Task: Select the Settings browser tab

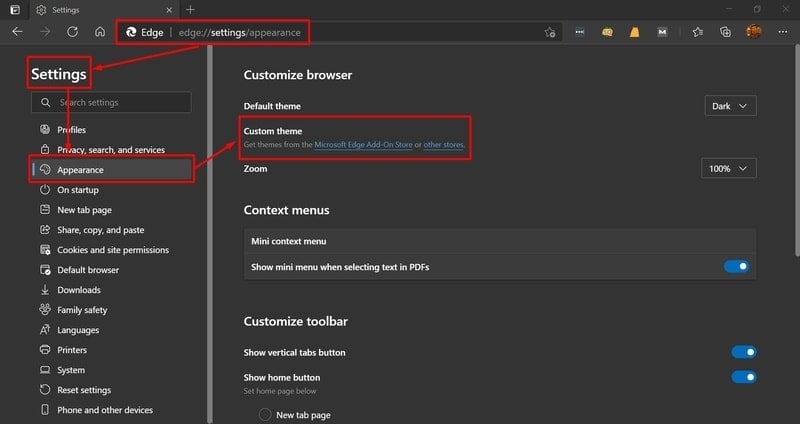Action: 104,10
